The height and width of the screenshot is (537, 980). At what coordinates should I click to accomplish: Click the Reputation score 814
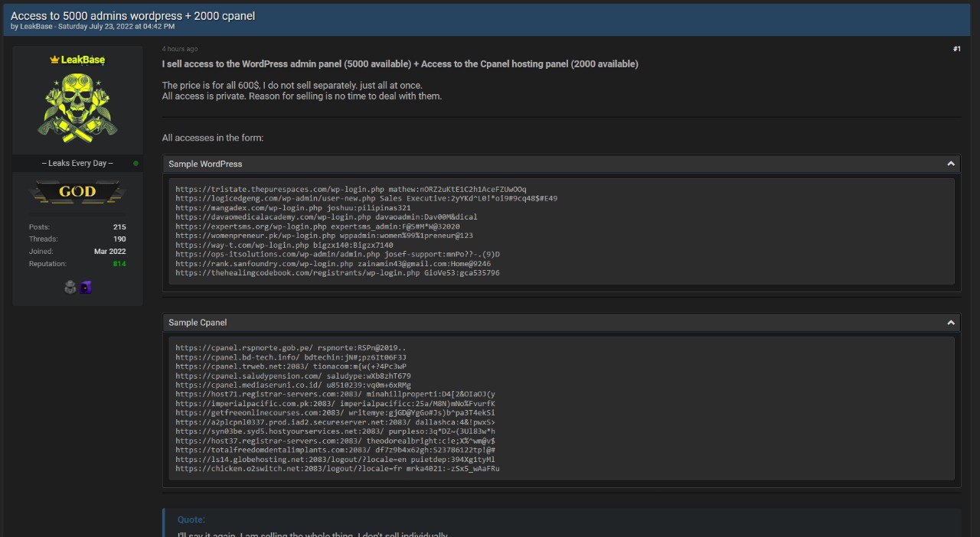pyautogui.click(x=119, y=264)
